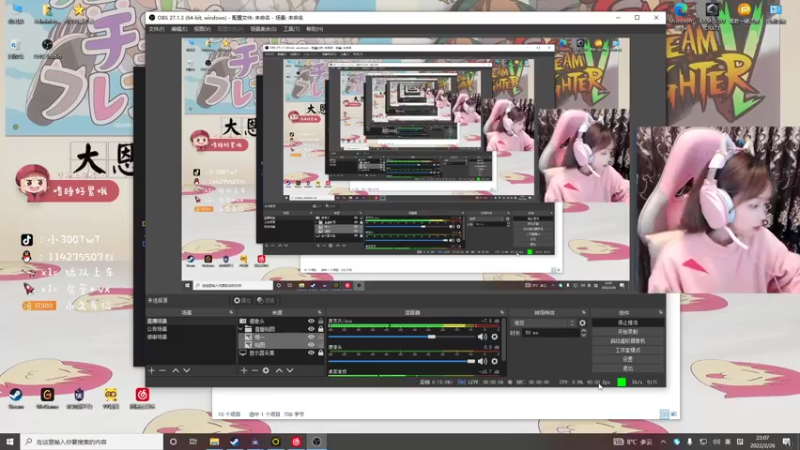Mute the 摄像头 audio channel
This screenshot has height=450, width=800.
click(482, 361)
